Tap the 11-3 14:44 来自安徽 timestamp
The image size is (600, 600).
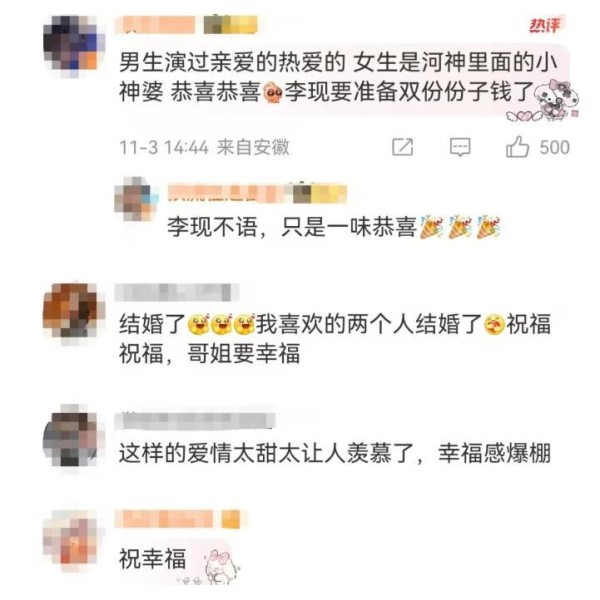tap(204, 147)
